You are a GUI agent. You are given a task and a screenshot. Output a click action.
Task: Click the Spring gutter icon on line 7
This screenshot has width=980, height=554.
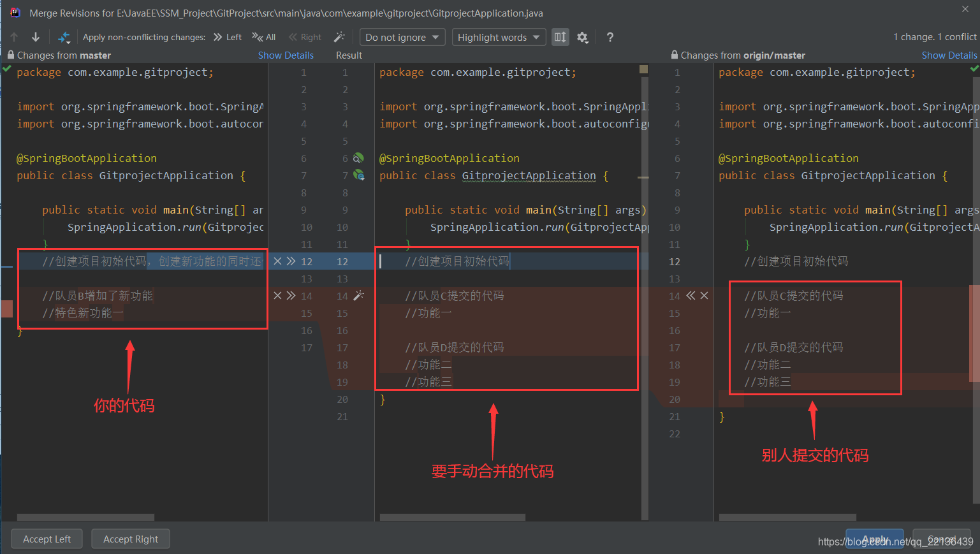point(358,175)
